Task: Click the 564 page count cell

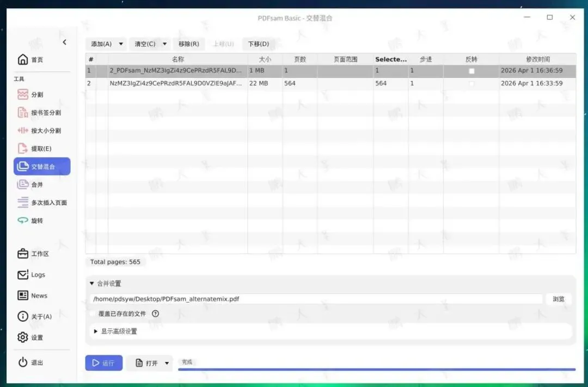Action: 299,84
